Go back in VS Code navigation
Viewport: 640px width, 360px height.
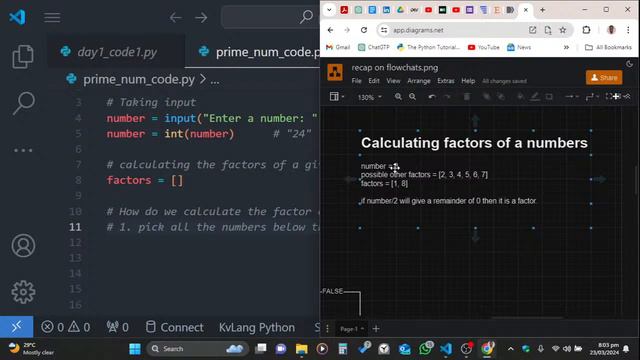point(176,17)
